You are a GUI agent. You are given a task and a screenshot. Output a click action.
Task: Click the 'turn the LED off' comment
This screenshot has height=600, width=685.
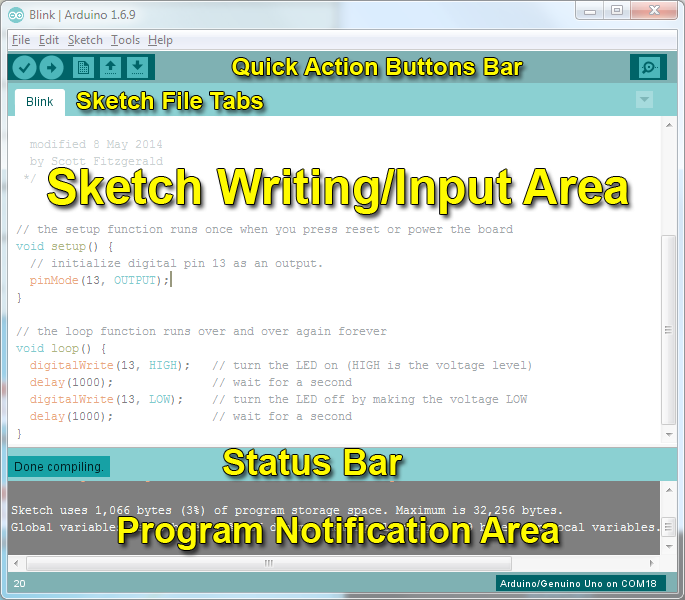370,399
